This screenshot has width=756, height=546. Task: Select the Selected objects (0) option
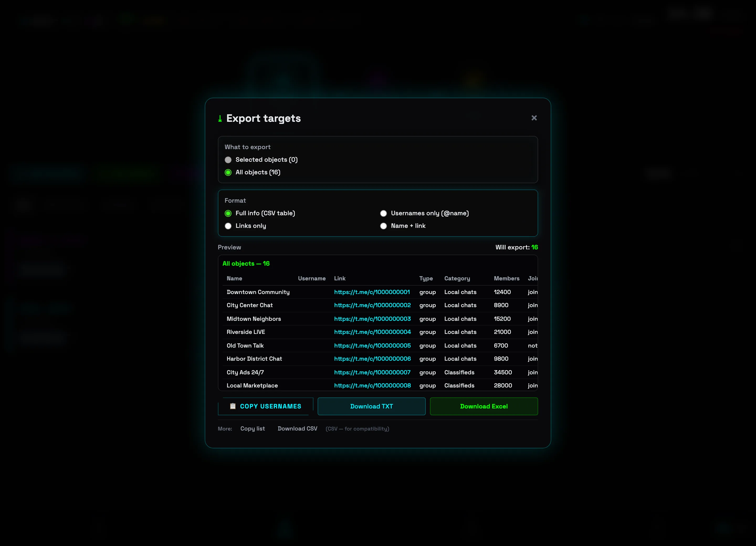point(261,160)
